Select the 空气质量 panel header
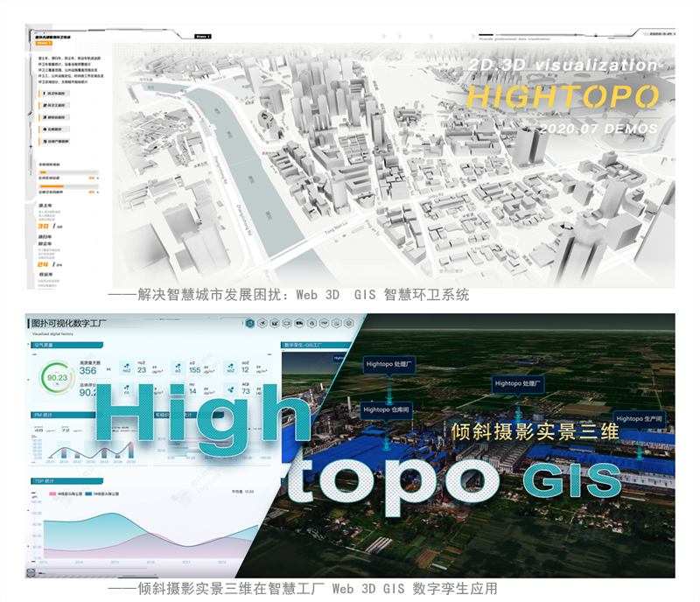 [67, 346]
